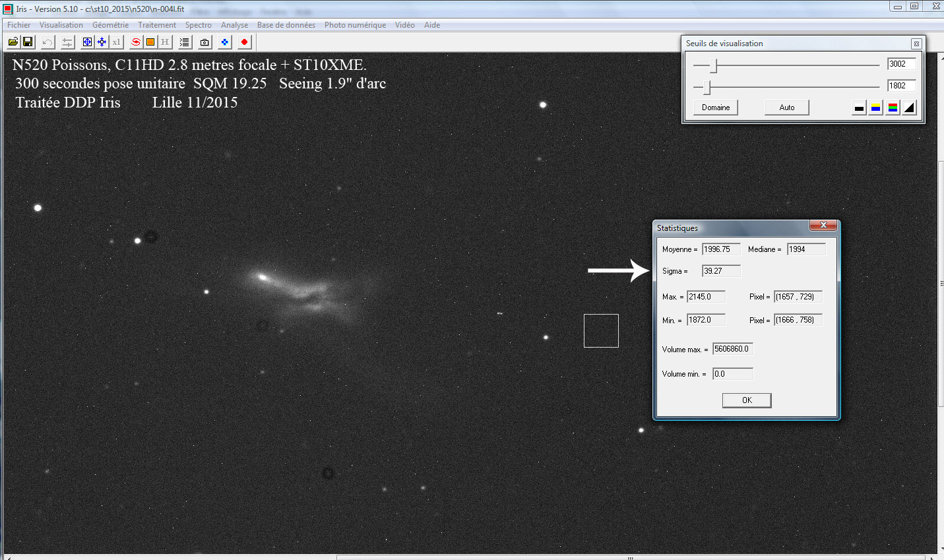Click the red dot record icon
Viewport: 944px width, 560px height.
(x=245, y=42)
